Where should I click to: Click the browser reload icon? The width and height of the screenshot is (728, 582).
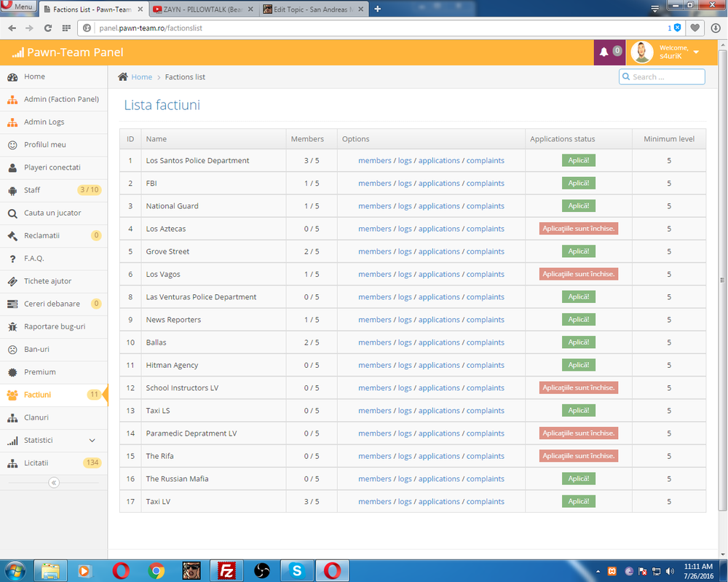coord(48,28)
